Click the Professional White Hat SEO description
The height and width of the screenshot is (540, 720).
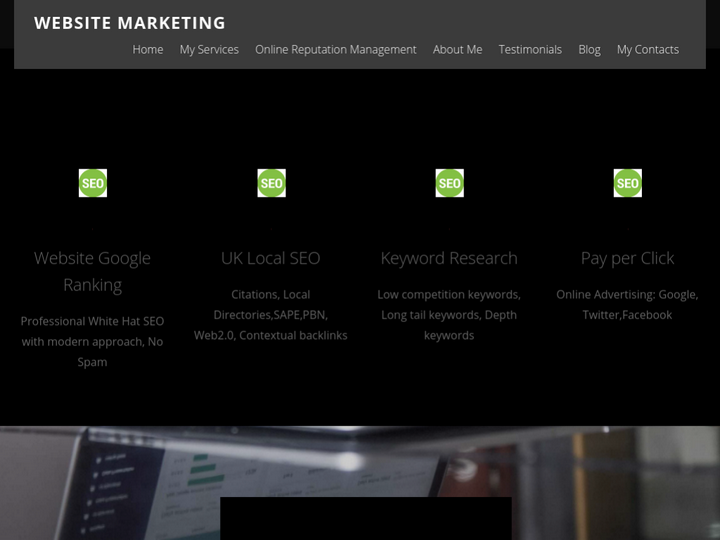92,341
